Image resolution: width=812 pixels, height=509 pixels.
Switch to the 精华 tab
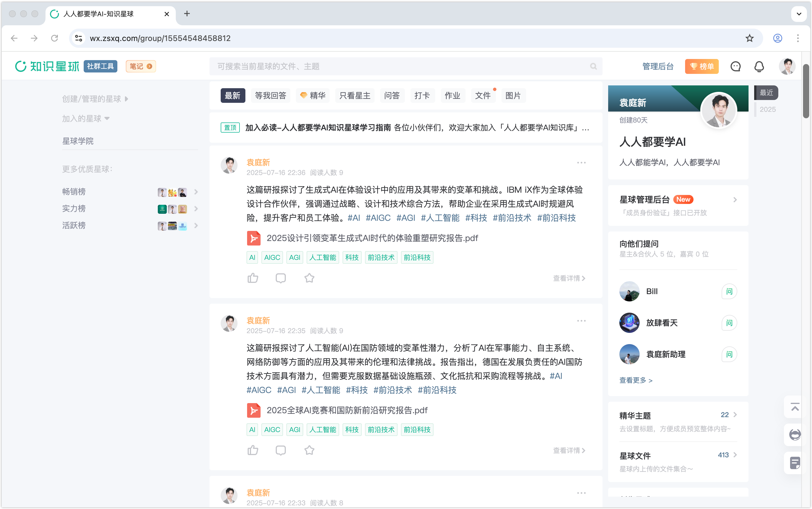click(313, 96)
